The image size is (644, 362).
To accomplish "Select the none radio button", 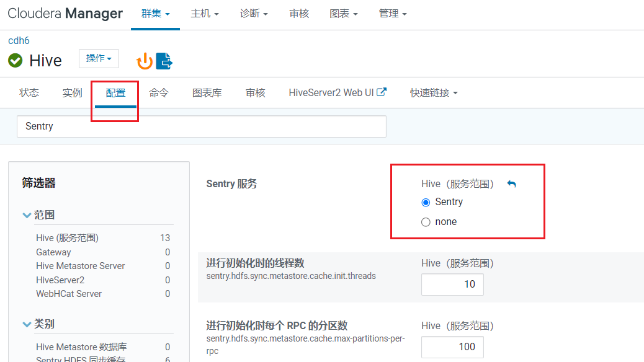I will tap(426, 222).
